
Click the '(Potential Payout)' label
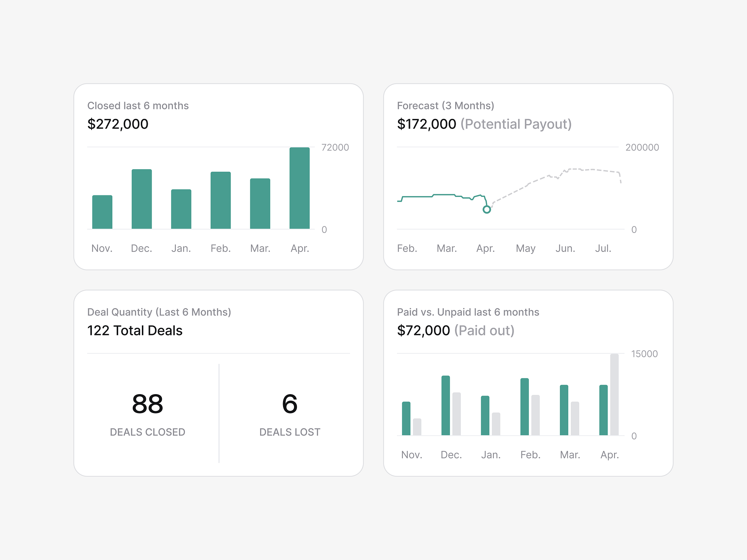(516, 124)
